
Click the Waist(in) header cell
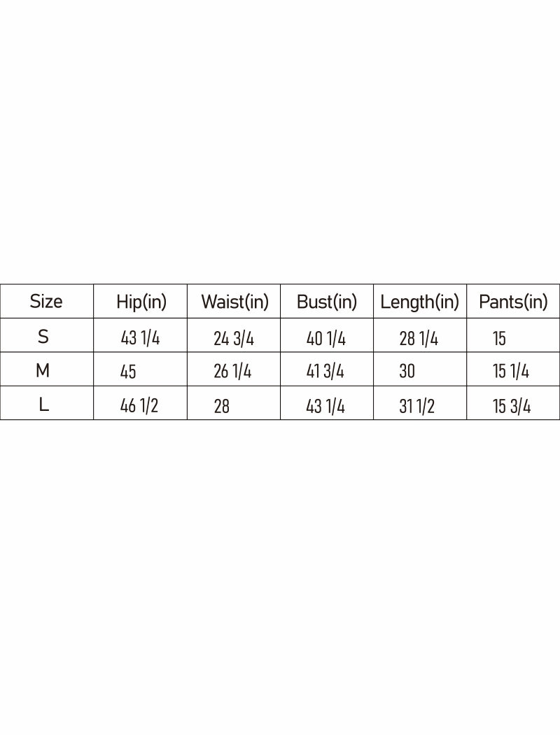[x=234, y=302]
